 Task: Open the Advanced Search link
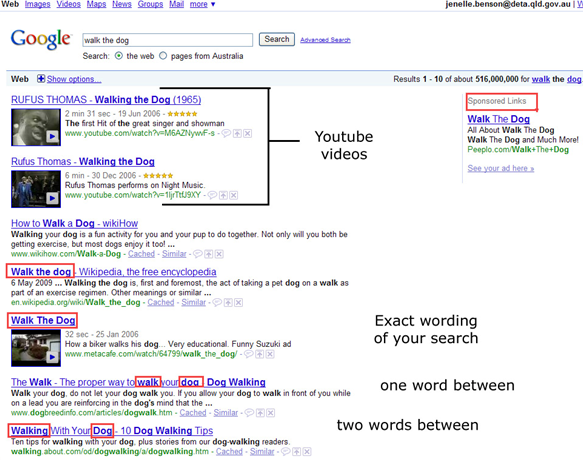[x=325, y=40]
